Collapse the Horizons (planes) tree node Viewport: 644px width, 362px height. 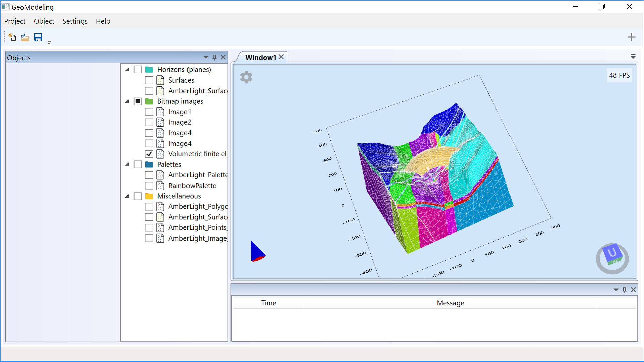(x=127, y=70)
